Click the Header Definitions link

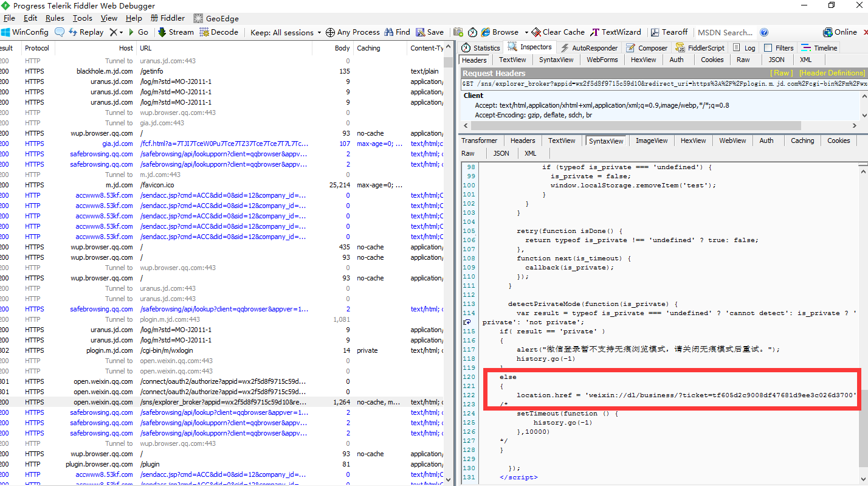pyautogui.click(x=832, y=73)
